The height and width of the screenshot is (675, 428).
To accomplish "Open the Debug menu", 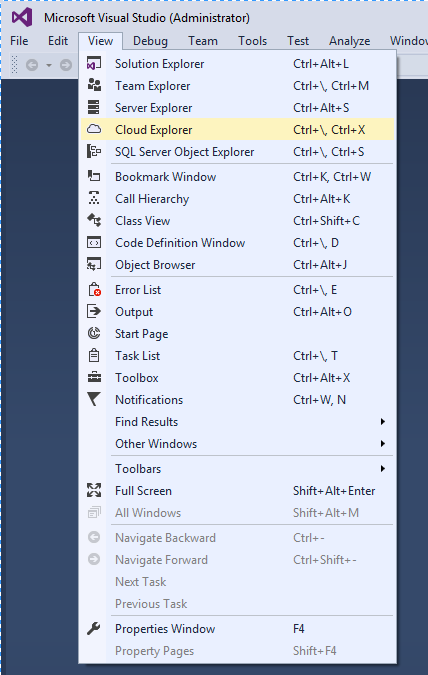I will coord(150,41).
